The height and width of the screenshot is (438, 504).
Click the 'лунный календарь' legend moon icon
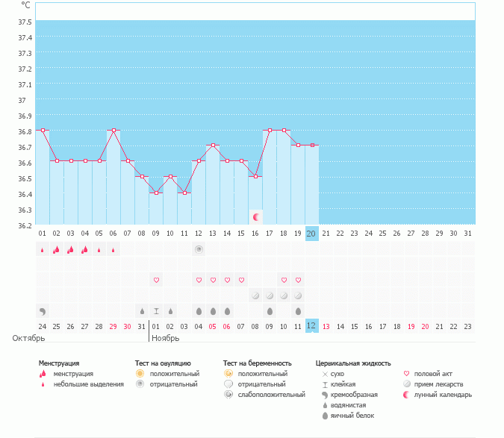pyautogui.click(x=407, y=394)
